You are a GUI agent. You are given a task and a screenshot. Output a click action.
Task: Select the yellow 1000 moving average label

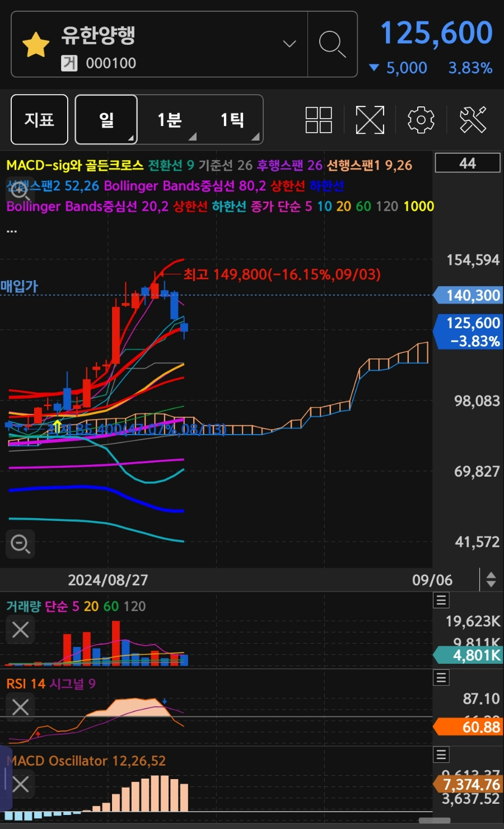tap(419, 206)
